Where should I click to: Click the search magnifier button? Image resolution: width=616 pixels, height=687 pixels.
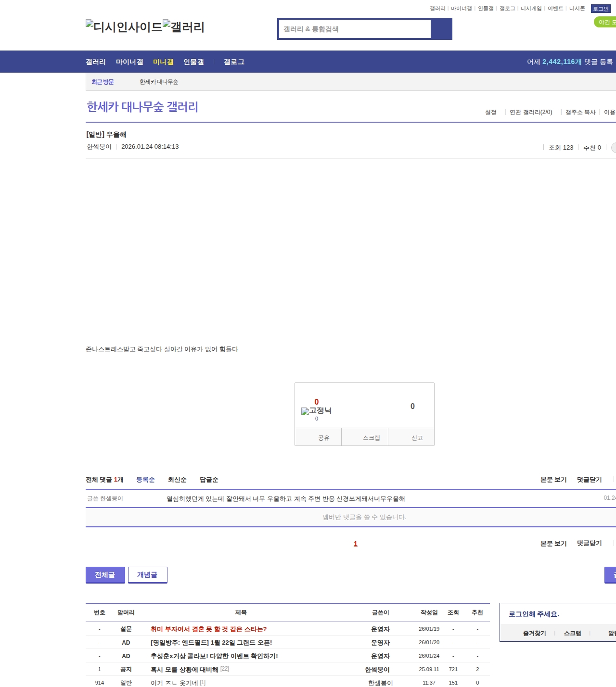[442, 29]
